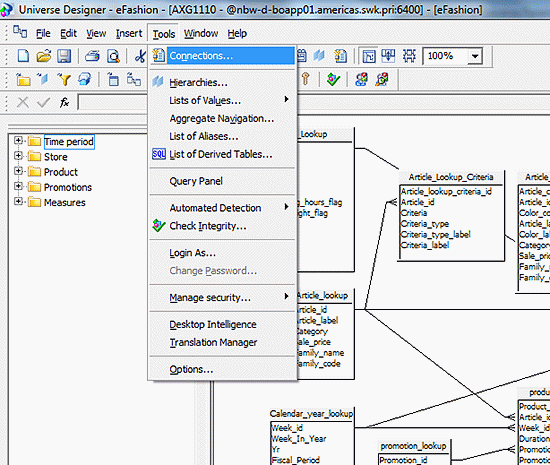Open the Help menu
The height and width of the screenshot is (465, 550).
pos(237,33)
